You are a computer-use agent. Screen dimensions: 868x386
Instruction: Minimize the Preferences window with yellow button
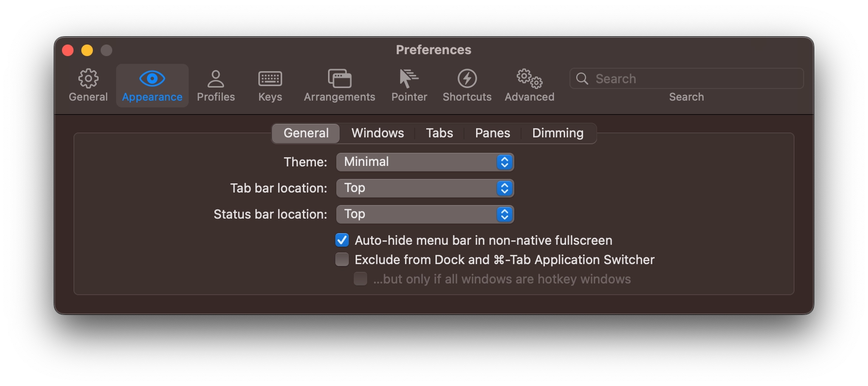tap(87, 50)
